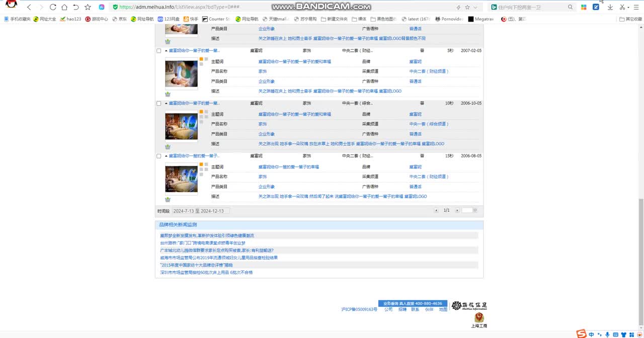Open the downloads arrow icon
644x338 pixels.
(x=610, y=7)
